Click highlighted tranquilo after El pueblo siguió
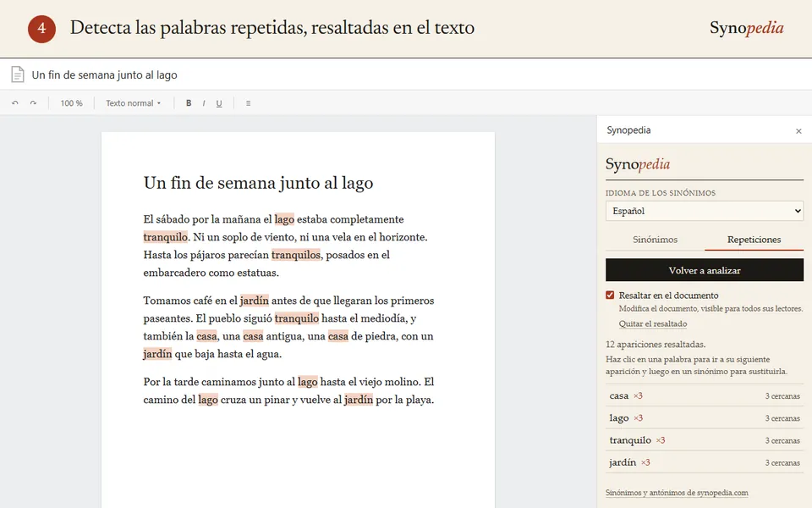This screenshot has width=812, height=508. click(x=297, y=318)
